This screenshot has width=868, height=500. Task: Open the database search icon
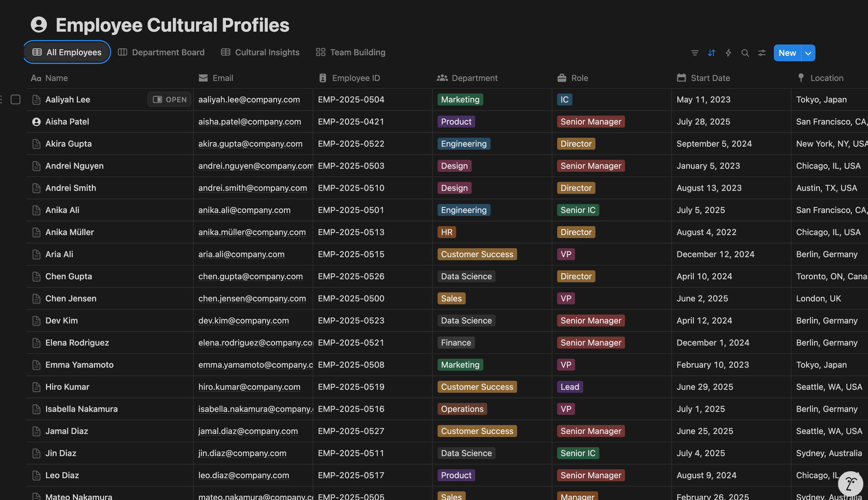[745, 53]
